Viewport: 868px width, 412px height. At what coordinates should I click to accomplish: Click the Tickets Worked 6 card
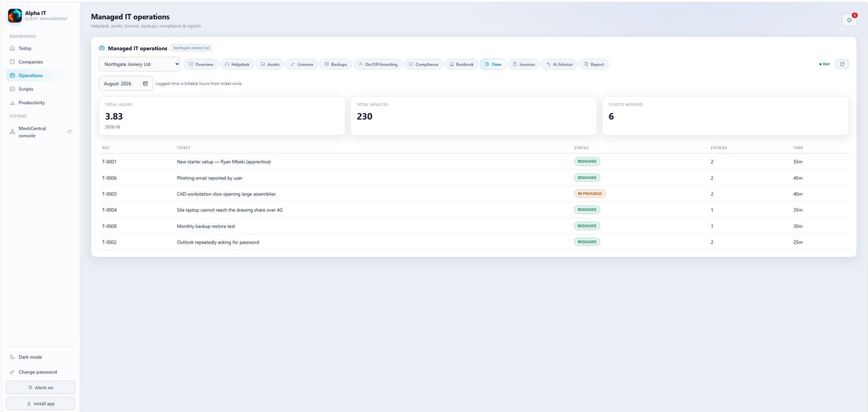726,116
